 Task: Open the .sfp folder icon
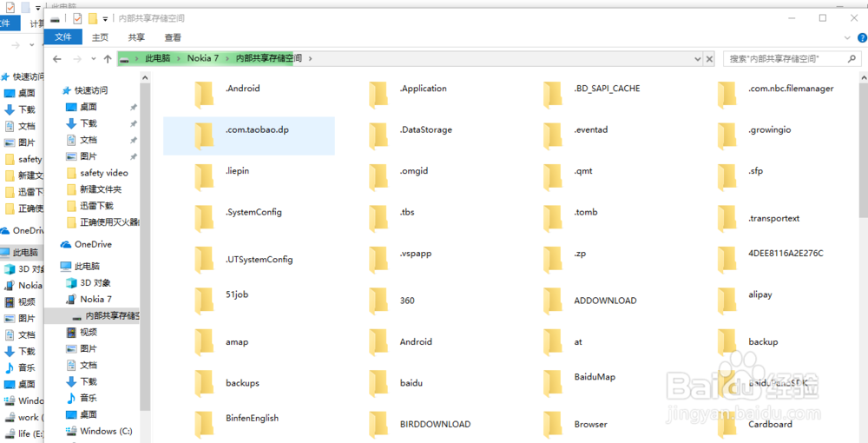coord(727,177)
